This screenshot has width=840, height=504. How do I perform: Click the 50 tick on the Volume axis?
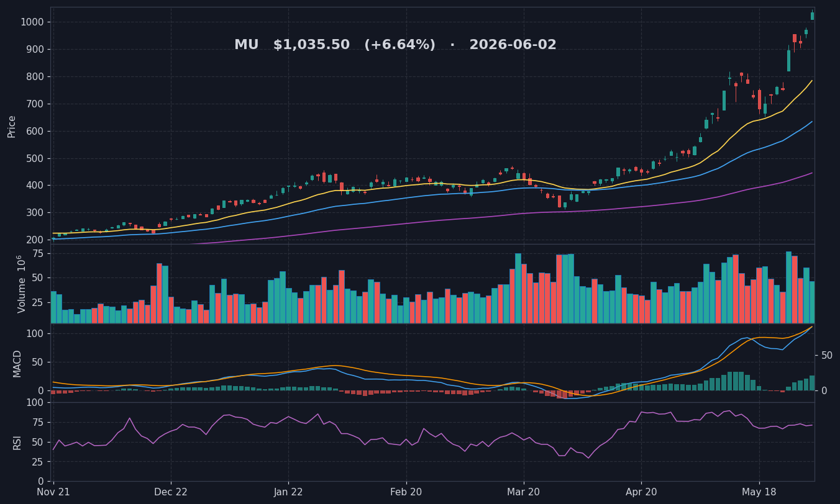point(38,278)
